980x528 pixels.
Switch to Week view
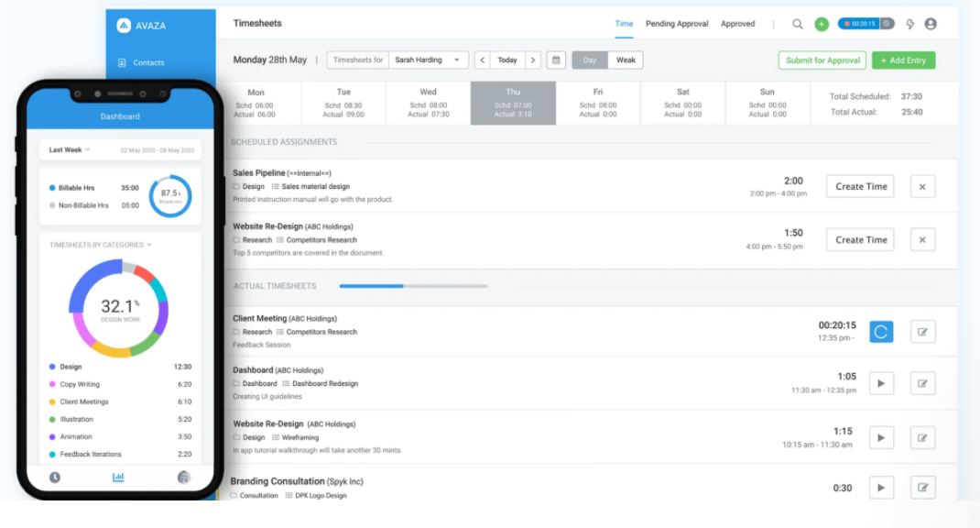626,60
